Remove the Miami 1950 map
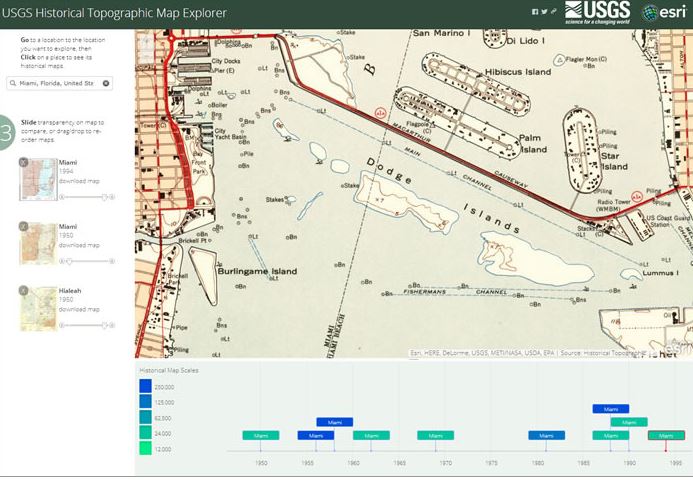 pyautogui.click(x=23, y=226)
